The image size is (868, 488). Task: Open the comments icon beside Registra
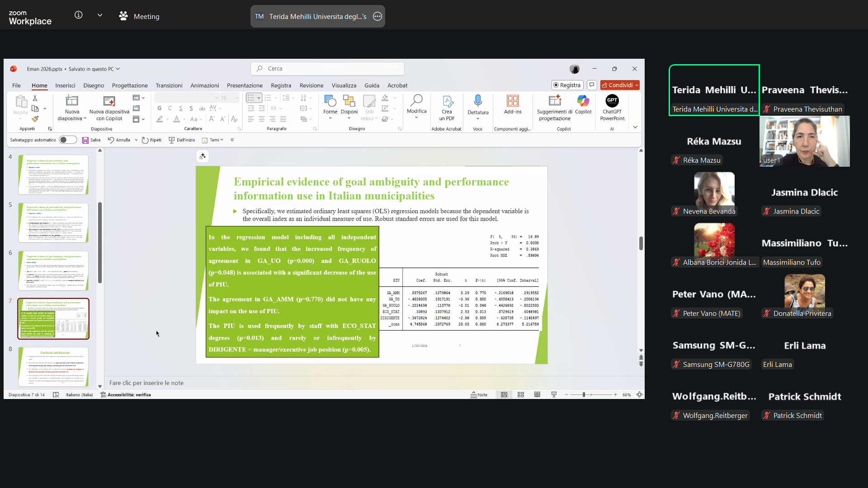coord(592,85)
